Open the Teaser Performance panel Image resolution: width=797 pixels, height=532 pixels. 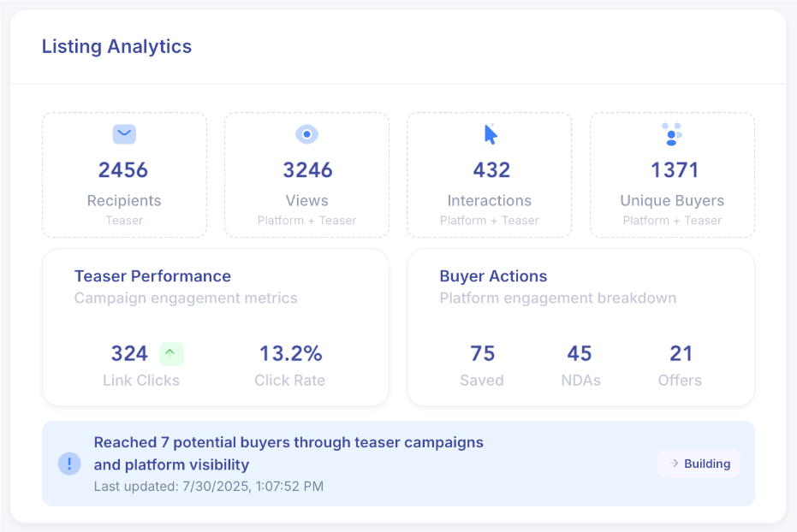coord(216,328)
